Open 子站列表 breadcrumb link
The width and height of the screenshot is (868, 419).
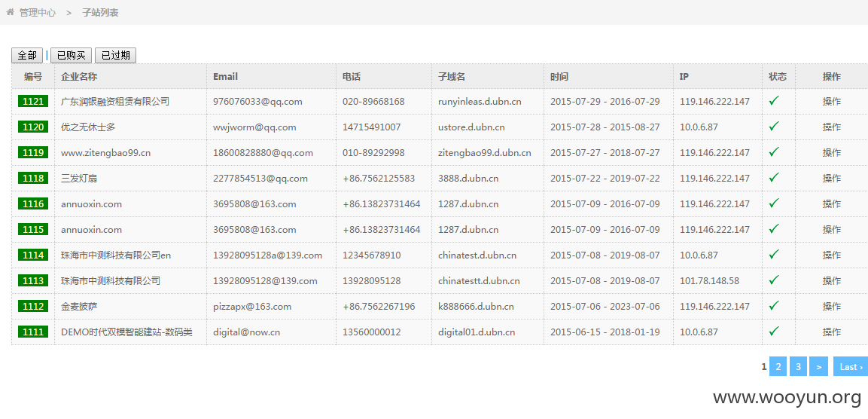100,12
